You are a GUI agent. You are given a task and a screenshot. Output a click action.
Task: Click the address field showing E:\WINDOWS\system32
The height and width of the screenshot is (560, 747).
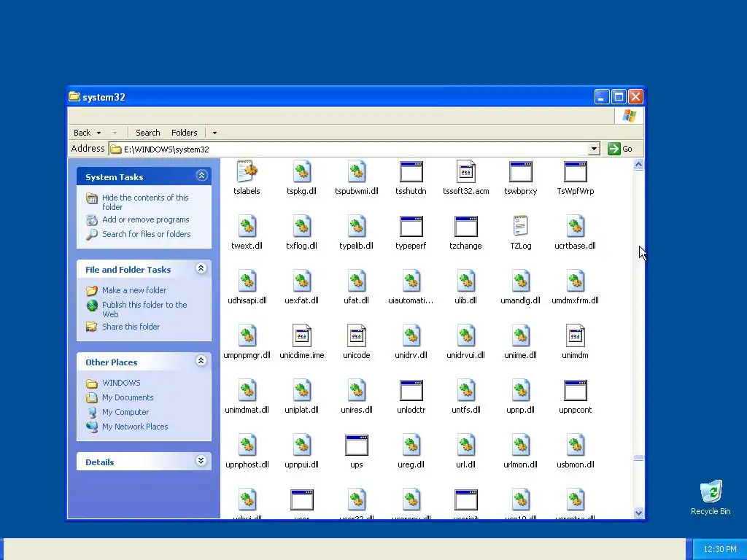point(349,149)
